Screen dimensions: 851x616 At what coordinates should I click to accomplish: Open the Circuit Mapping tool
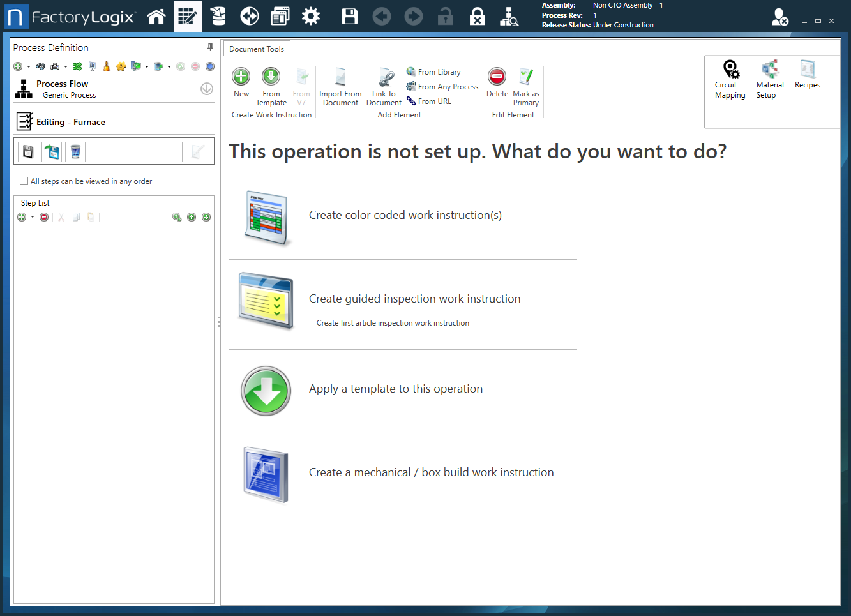(x=730, y=79)
